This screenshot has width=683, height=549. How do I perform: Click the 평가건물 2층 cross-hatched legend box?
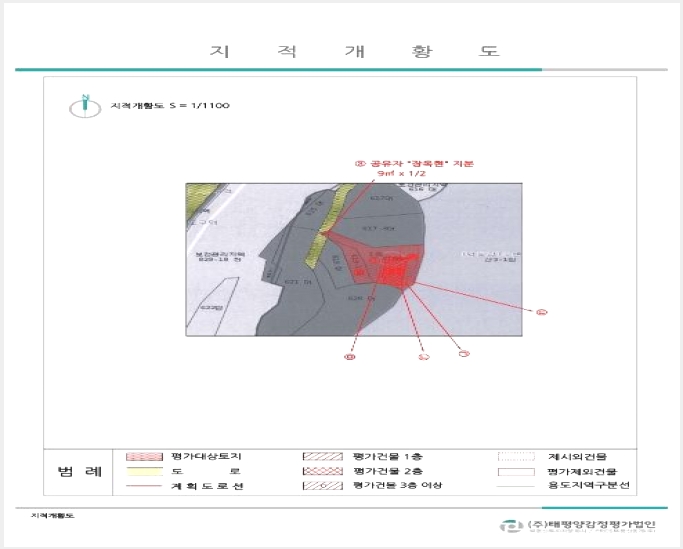(x=323, y=471)
